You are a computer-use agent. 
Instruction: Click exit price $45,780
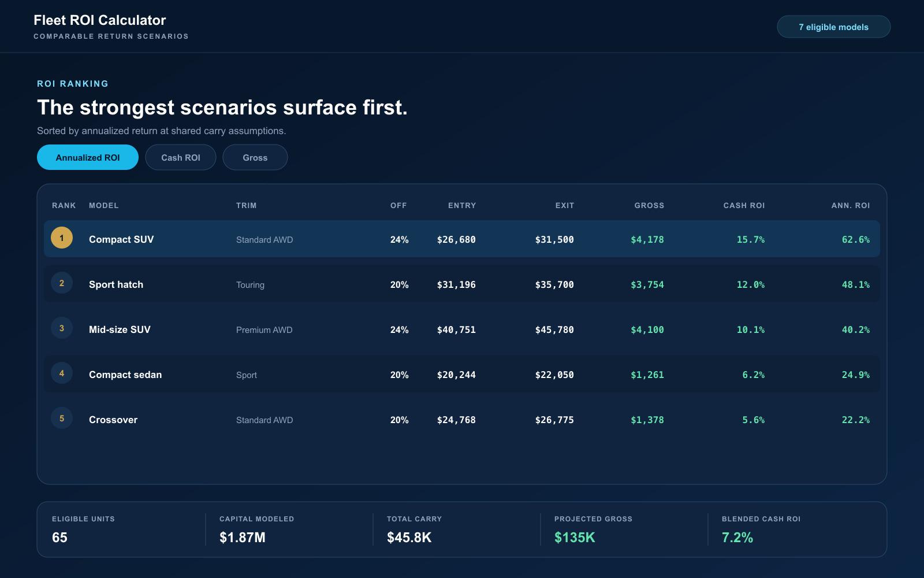coord(554,329)
